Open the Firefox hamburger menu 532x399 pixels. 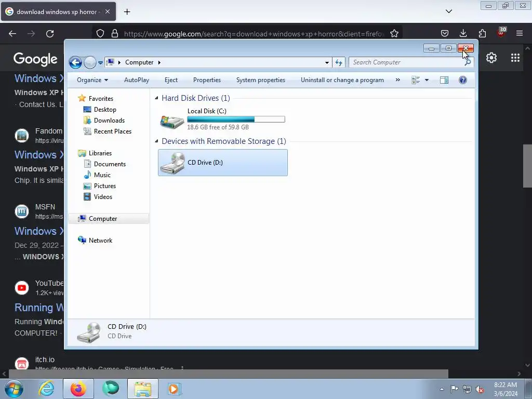(x=520, y=33)
